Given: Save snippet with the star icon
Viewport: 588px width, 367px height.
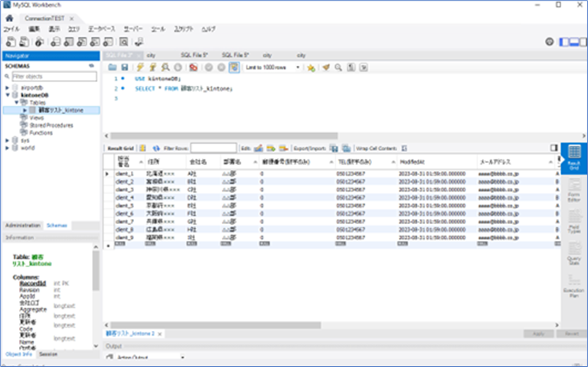Looking at the screenshot, I should 311,67.
